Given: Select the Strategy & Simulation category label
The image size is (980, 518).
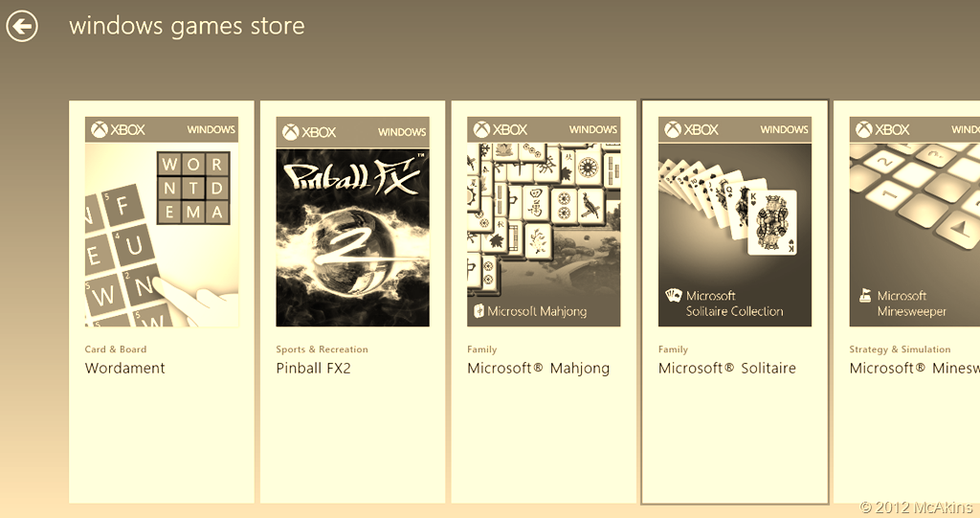Looking at the screenshot, I should (x=900, y=349).
